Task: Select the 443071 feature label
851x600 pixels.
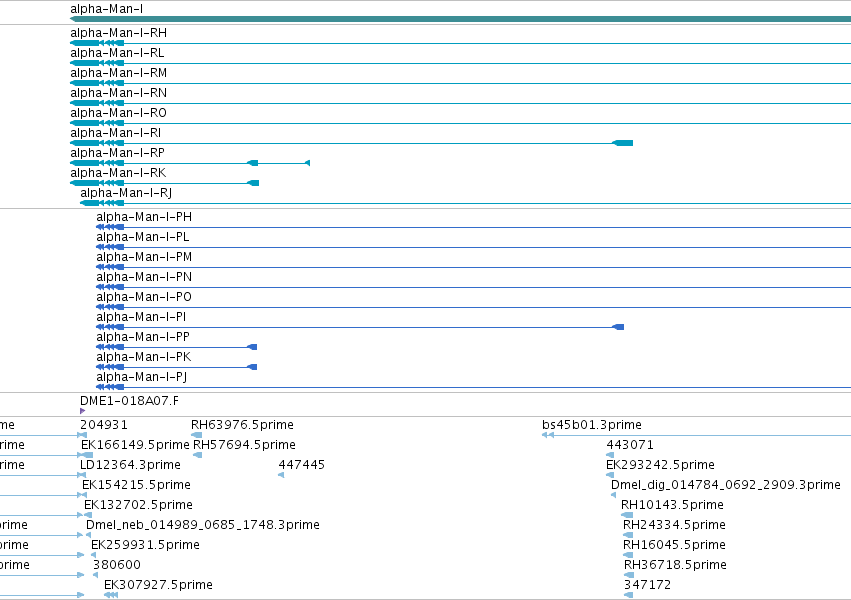Action: coord(630,445)
